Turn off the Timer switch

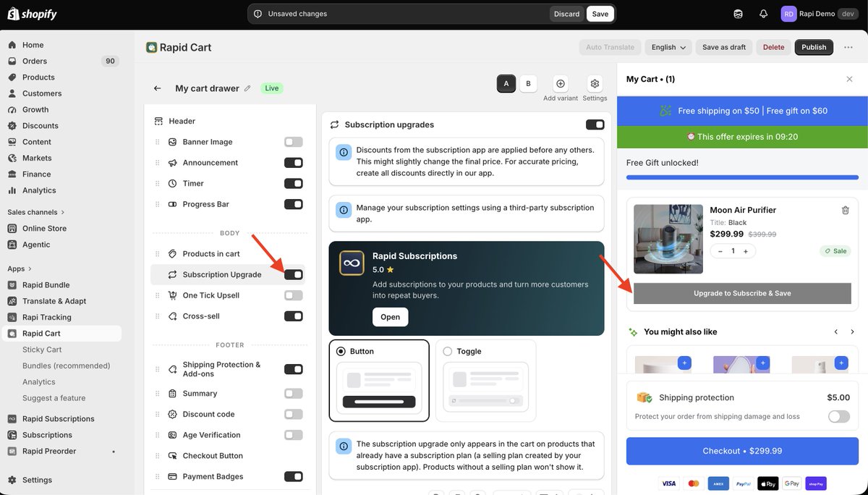point(293,183)
